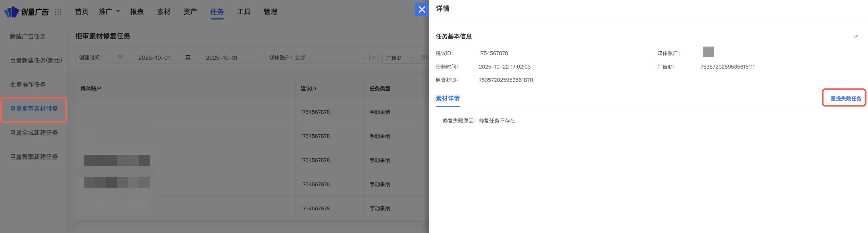Image resolution: width=868 pixels, height=233 pixels.
Task: Click the 任务时间 value 2025-10-22 17:02:03
Action: coord(504,67)
